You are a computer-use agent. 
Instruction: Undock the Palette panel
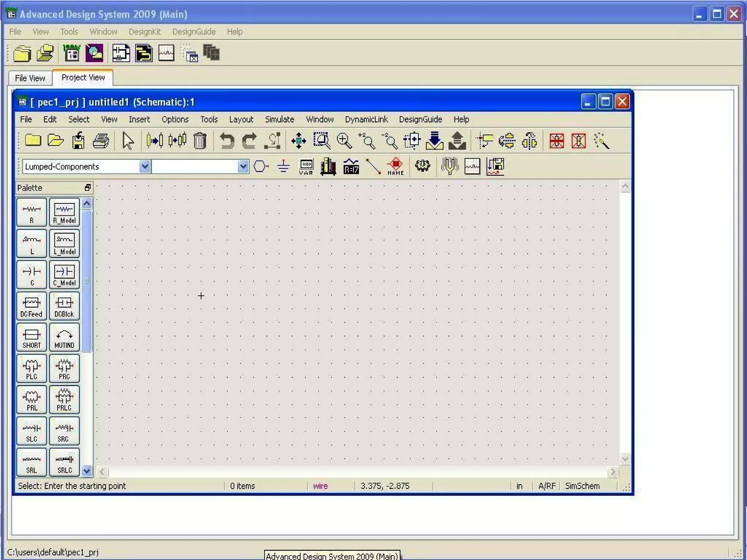[88, 188]
